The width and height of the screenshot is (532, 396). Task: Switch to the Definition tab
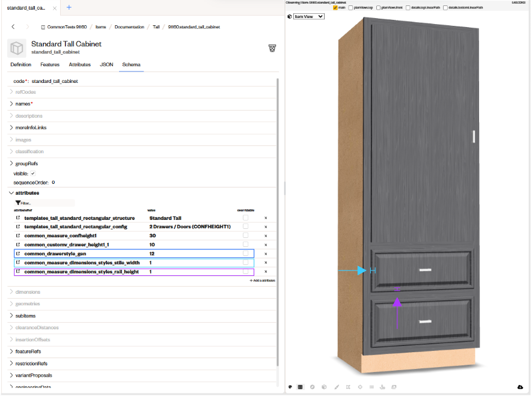click(x=20, y=64)
